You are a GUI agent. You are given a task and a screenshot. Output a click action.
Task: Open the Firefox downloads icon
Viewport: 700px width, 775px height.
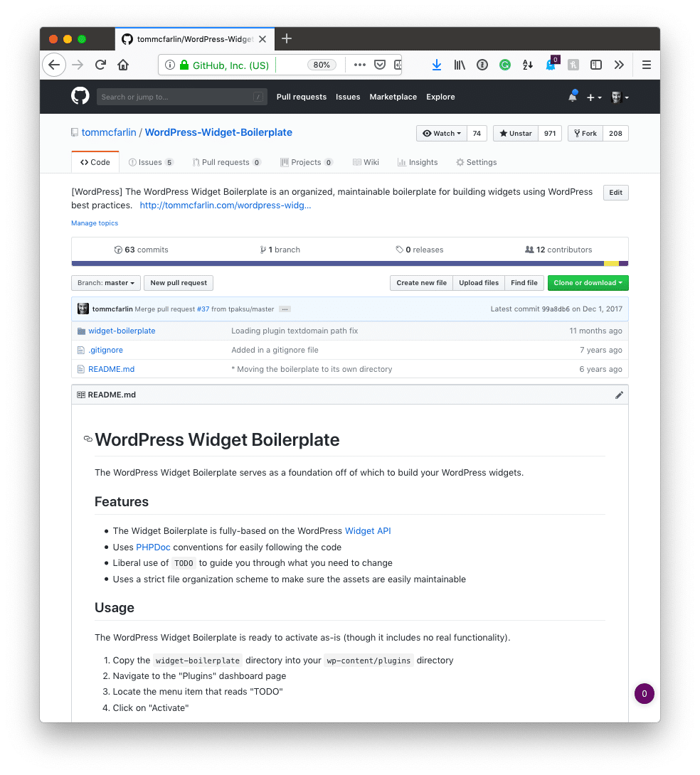point(436,65)
